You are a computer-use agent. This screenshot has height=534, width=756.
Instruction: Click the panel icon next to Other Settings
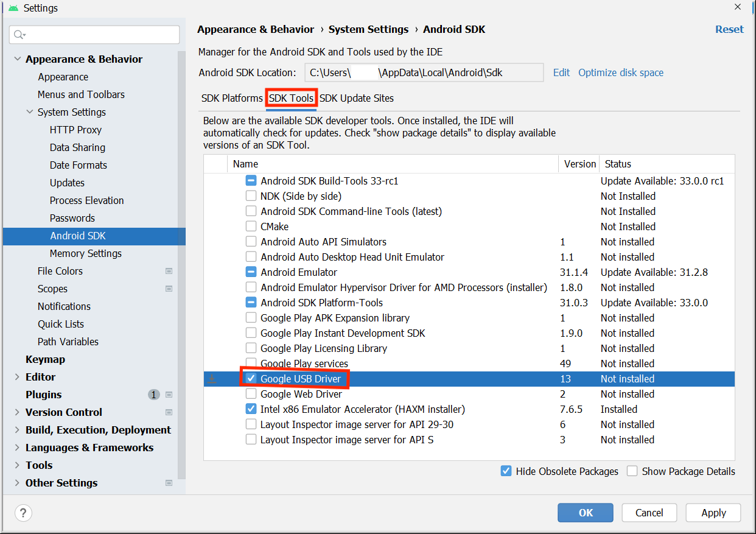pos(169,483)
